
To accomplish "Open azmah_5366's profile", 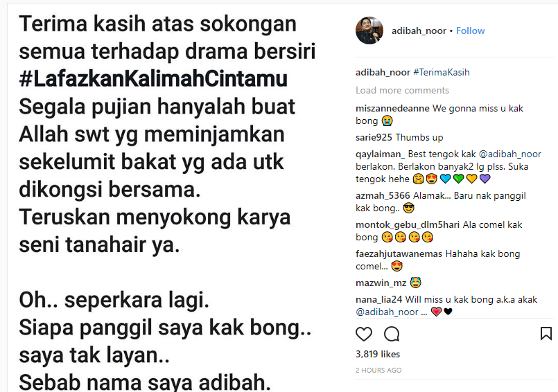I will 383,195.
